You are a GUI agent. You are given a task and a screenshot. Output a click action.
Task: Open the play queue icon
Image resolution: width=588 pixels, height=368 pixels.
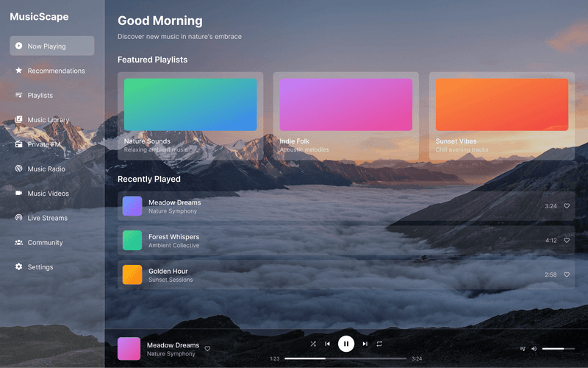(523, 349)
